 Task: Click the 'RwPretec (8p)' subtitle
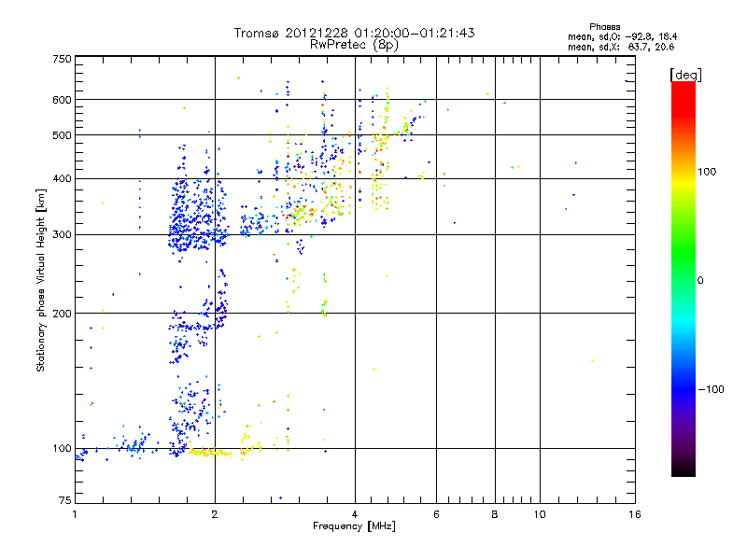(x=354, y=45)
